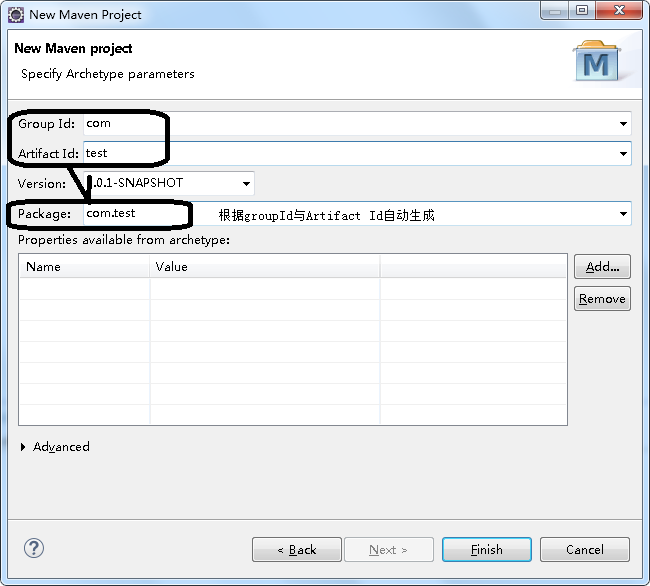Click the help question mark icon
Screen dimensions: 650x586
[x=34, y=548]
